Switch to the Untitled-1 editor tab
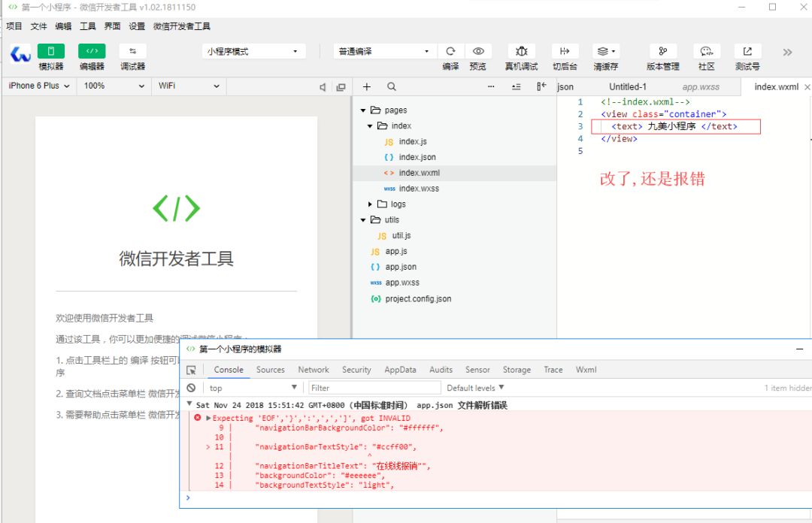 [x=628, y=86]
